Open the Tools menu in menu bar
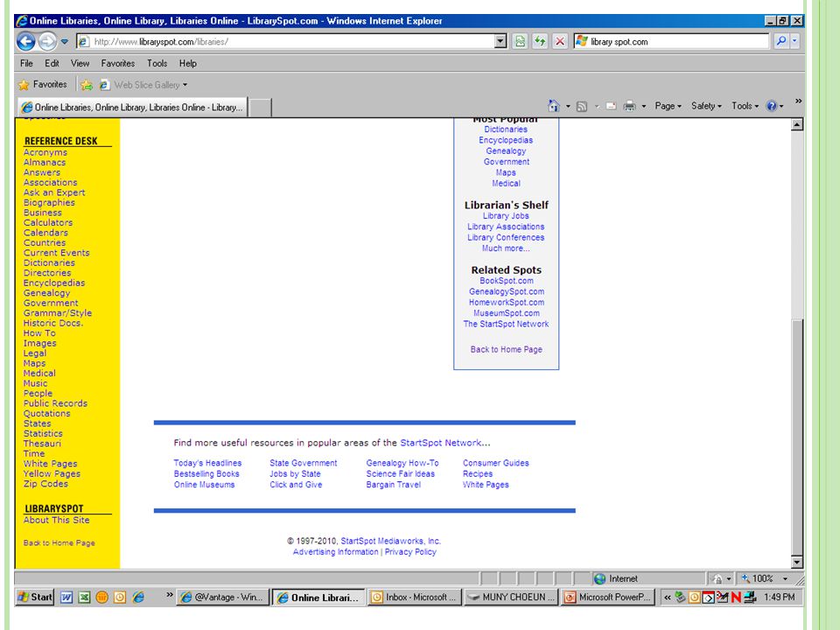Image resolution: width=840 pixels, height=630 pixels. [157, 63]
